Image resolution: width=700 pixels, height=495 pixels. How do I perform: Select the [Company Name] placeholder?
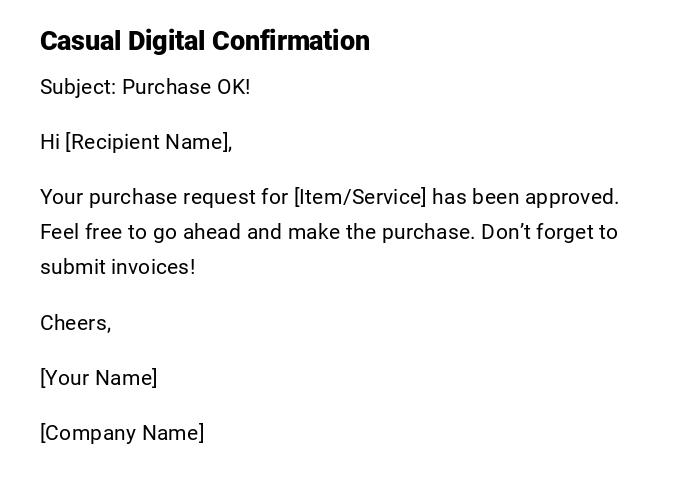pyautogui.click(x=122, y=433)
